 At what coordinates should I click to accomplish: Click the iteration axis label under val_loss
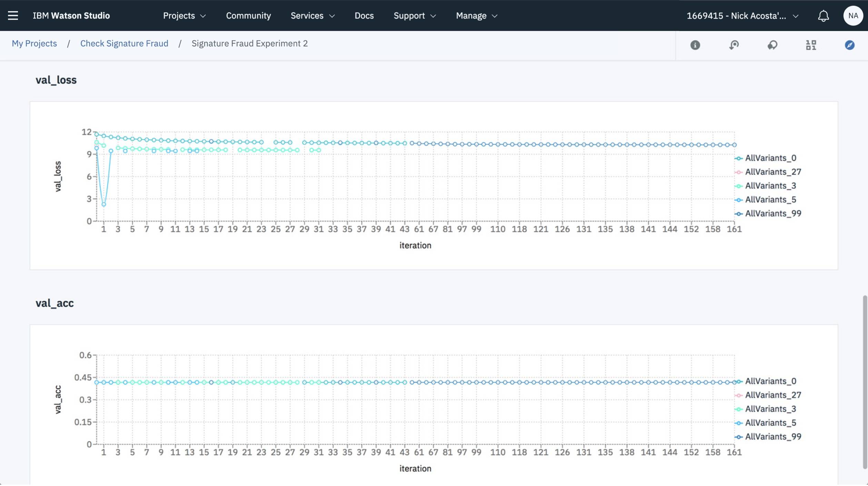[415, 245]
